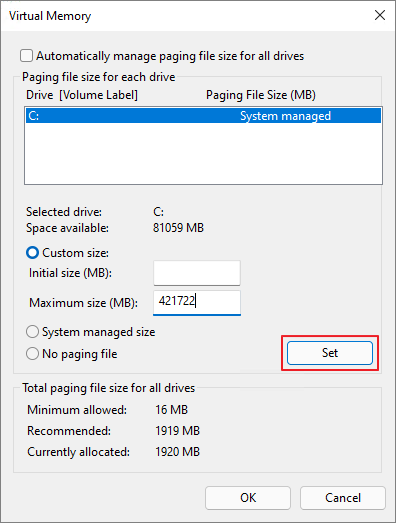This screenshot has height=523, width=396.
Task: Click the '81059 MB' space available value
Action: 178,228
